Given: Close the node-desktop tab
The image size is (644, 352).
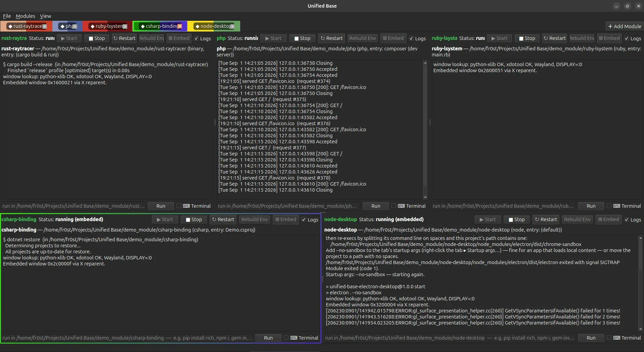Looking at the screenshot, I should pos(232,27).
